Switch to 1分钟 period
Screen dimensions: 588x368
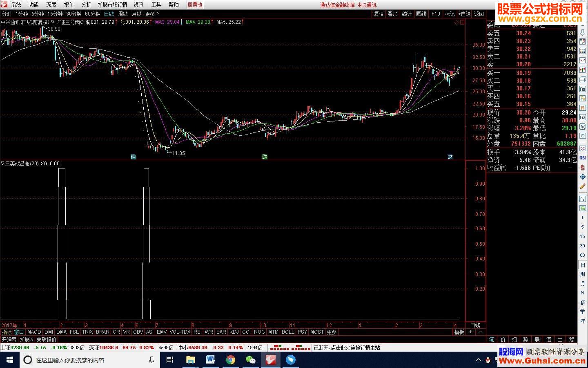click(22, 14)
